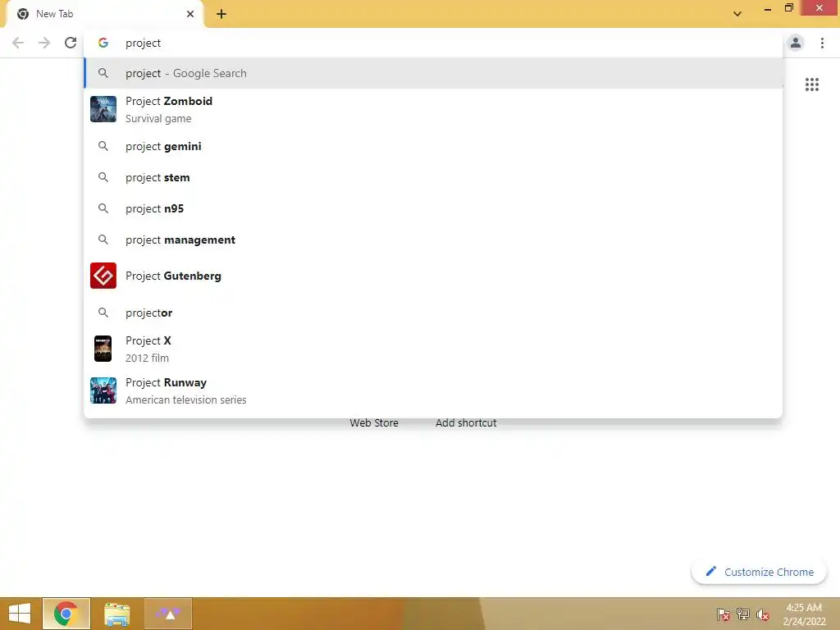840x630 pixels.
Task: Open the Action Center flag icon
Action: click(723, 614)
